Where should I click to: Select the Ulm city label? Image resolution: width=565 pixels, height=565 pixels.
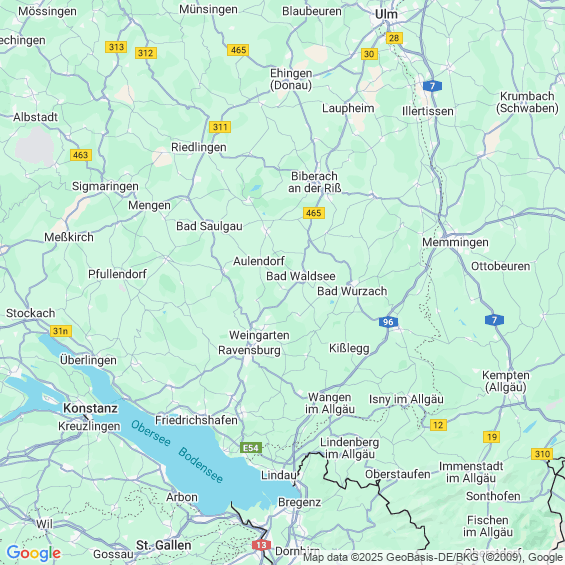[386, 14]
